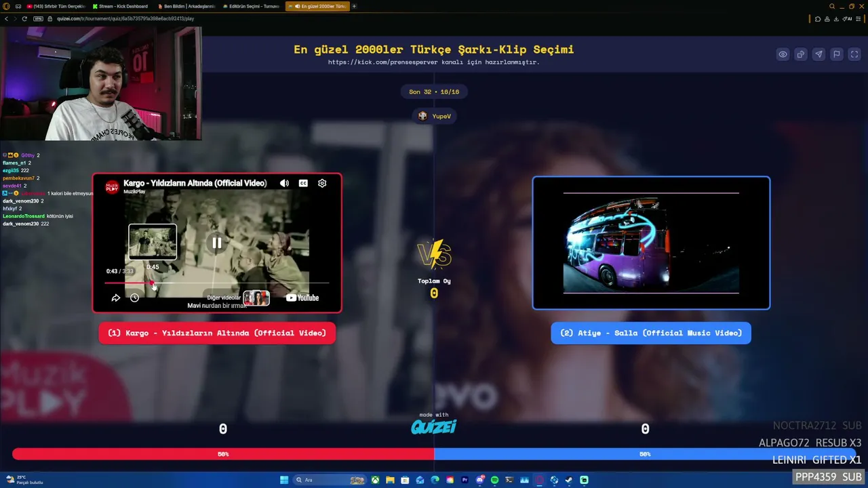Go back in the browser
This screenshot has width=868, height=488.
(6, 18)
